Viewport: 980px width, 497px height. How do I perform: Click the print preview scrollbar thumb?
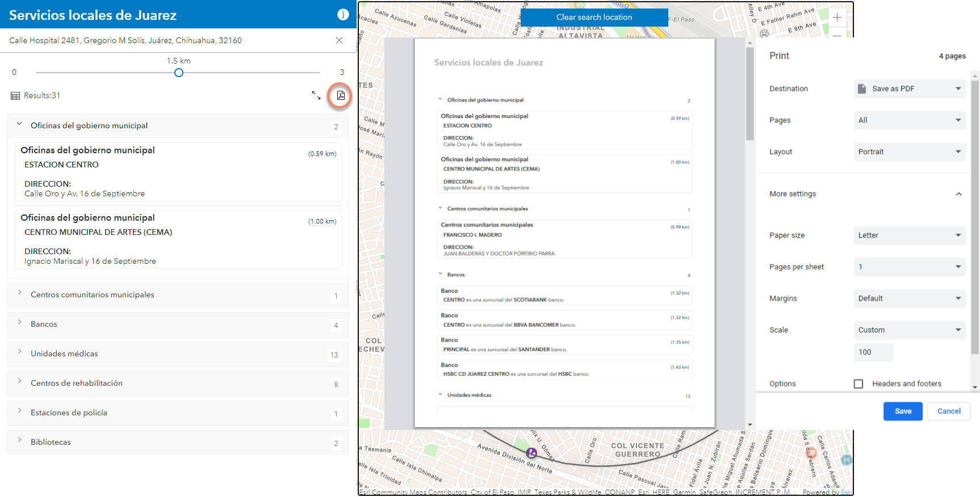(x=749, y=93)
